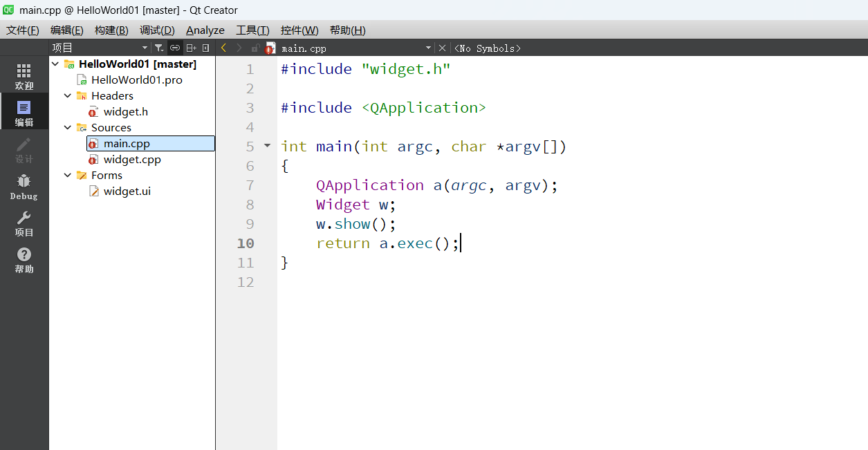Open the 帮助(H) menu in menu bar

[348, 30]
